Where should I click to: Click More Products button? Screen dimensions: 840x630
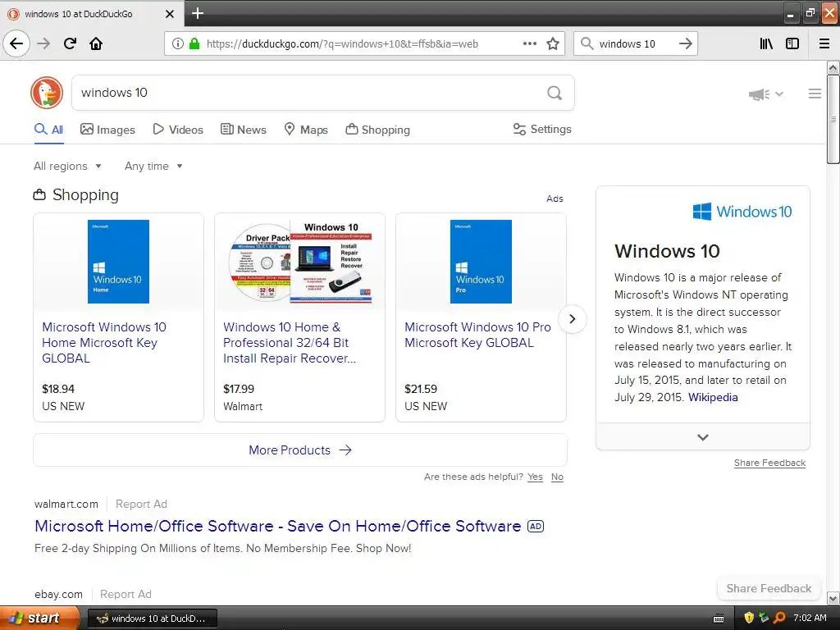pos(300,450)
